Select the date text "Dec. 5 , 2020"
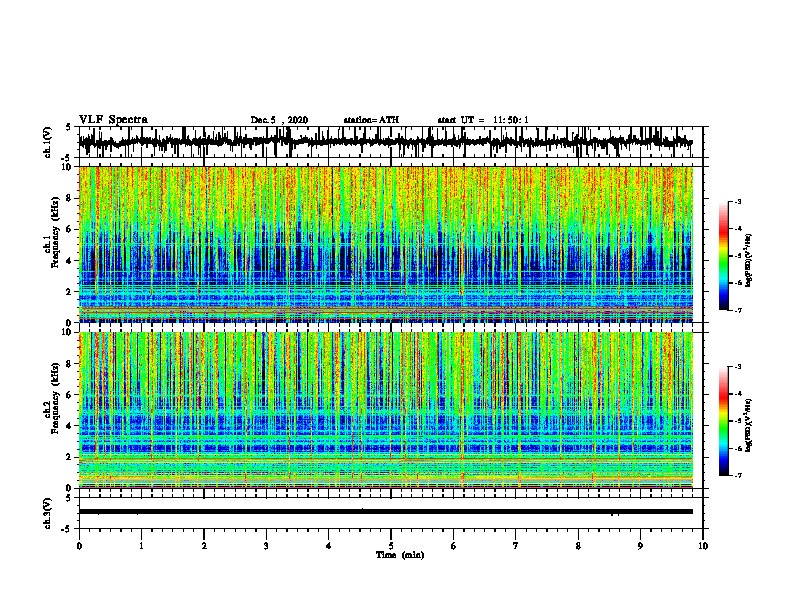792x612 pixels. (279, 120)
